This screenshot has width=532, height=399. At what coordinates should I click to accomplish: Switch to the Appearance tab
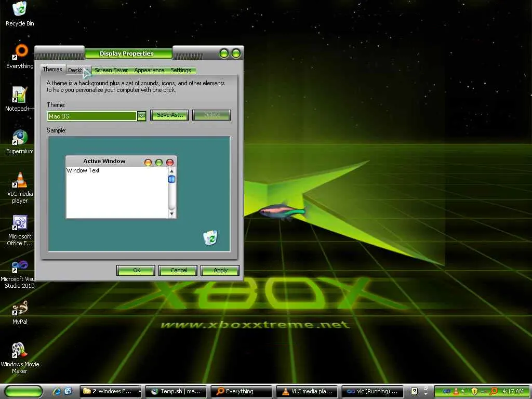coord(149,70)
